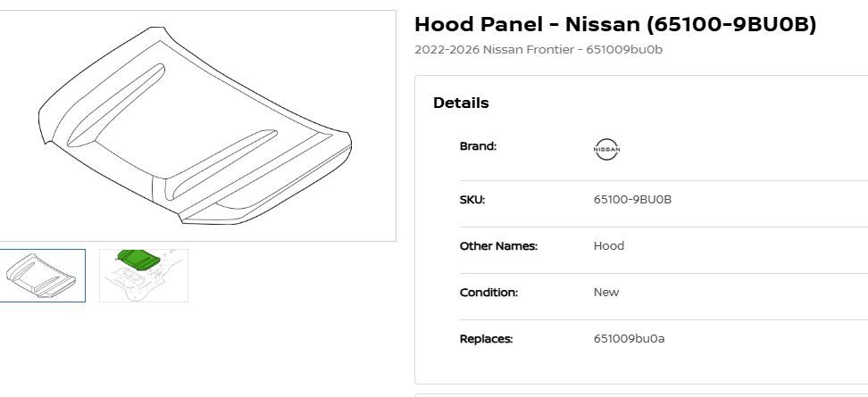Click the SKU value 65100-9BU0B
The height and width of the screenshot is (397, 868).
[x=633, y=200]
